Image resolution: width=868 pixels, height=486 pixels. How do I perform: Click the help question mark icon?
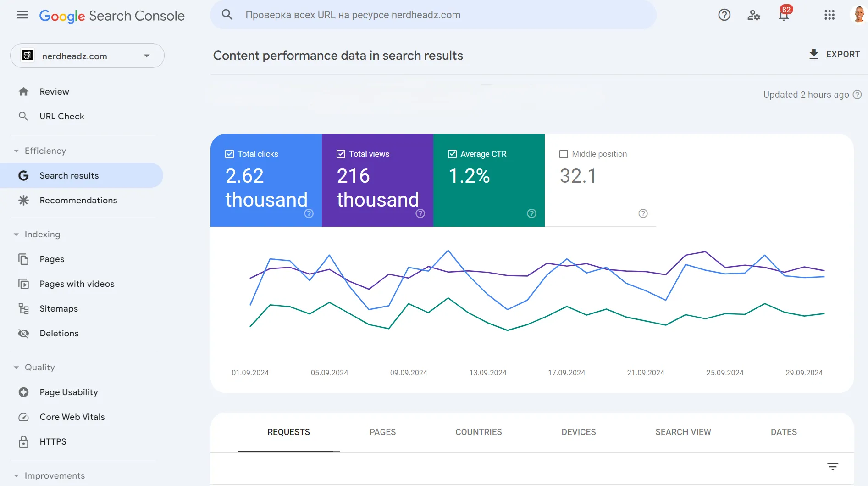click(x=724, y=15)
